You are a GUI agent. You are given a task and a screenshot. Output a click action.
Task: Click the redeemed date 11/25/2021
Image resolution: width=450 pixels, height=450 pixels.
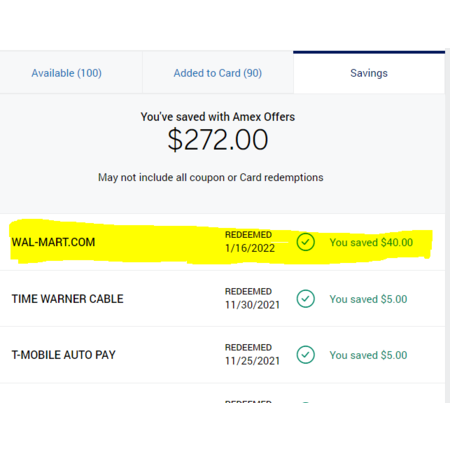point(252,361)
